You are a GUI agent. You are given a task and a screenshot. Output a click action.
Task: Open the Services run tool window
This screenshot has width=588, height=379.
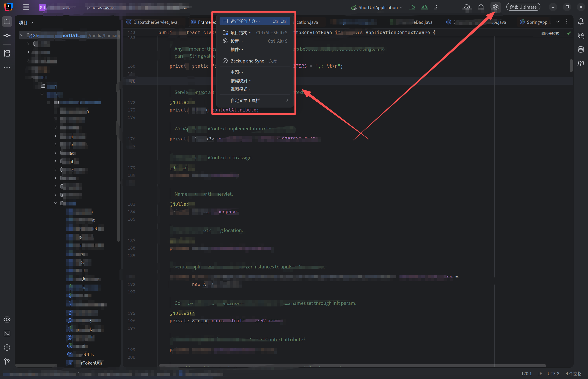point(7,320)
